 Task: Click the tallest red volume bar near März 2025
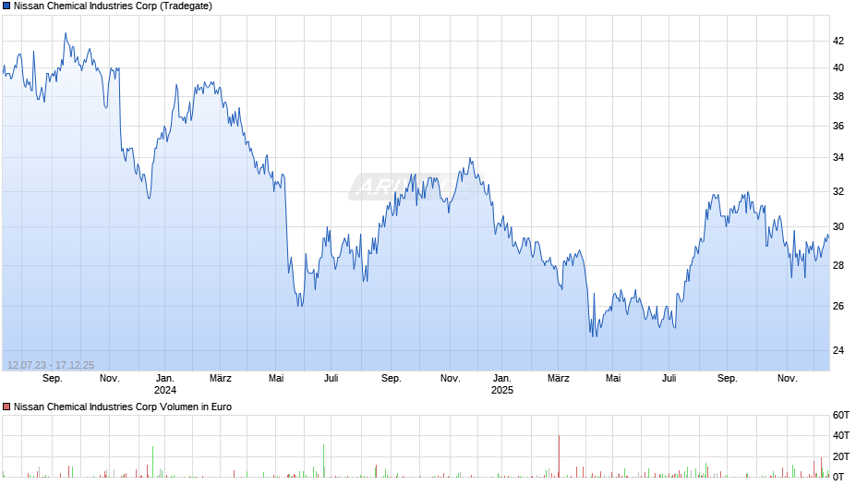(559, 456)
